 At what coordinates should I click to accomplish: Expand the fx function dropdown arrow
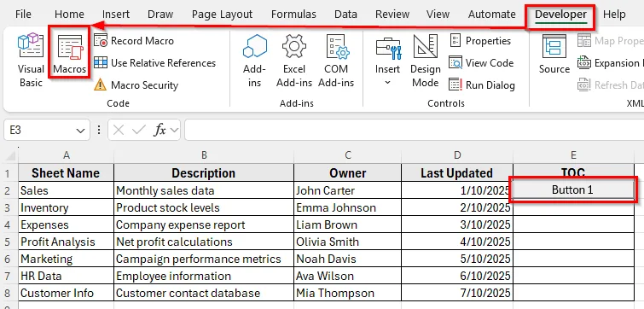pyautogui.click(x=174, y=131)
